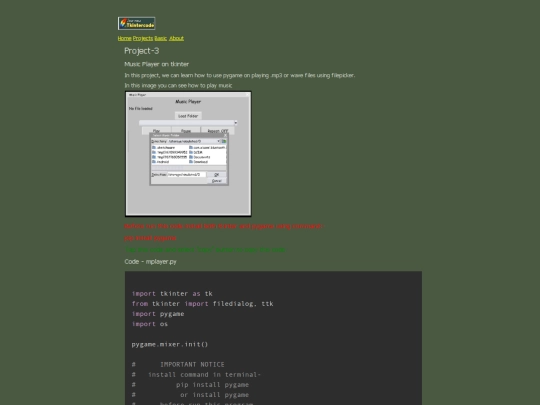This screenshot has height=405, width=540.
Task: Click "from tkinter import filedialog, ttk" line
Action: 202,304
